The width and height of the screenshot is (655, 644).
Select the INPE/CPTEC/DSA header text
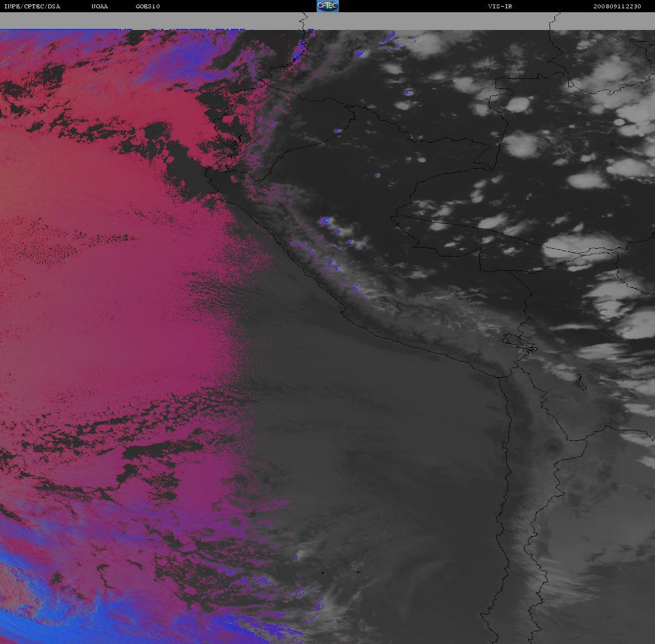(32, 6)
